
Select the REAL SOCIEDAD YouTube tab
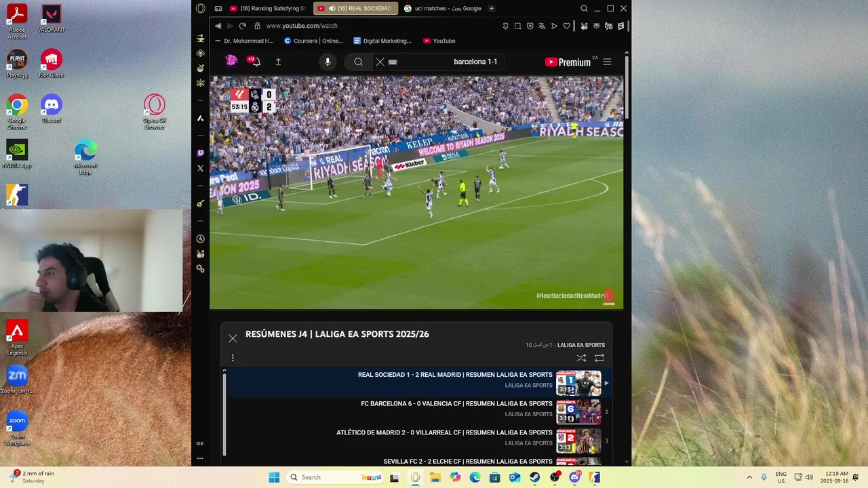(x=355, y=9)
